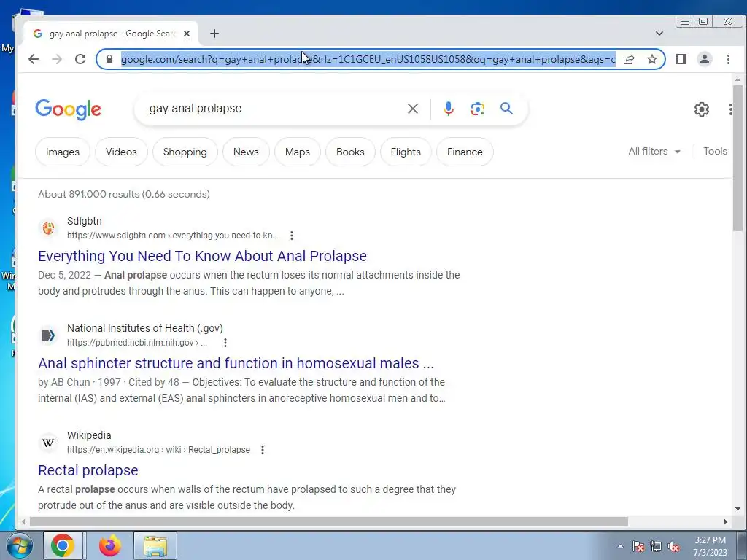Share this page via the address bar icon
This screenshot has height=560, width=747.
[x=629, y=59]
